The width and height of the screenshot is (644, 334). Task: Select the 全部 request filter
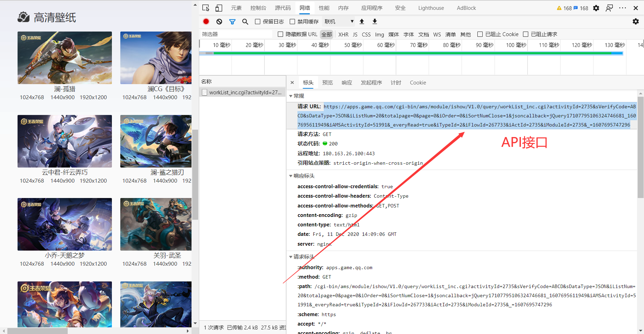[x=327, y=34]
